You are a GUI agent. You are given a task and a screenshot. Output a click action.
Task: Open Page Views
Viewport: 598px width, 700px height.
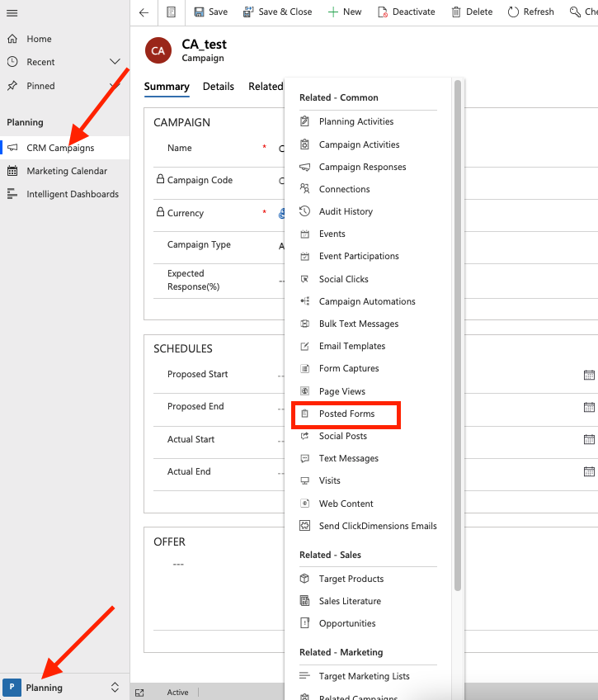click(341, 391)
